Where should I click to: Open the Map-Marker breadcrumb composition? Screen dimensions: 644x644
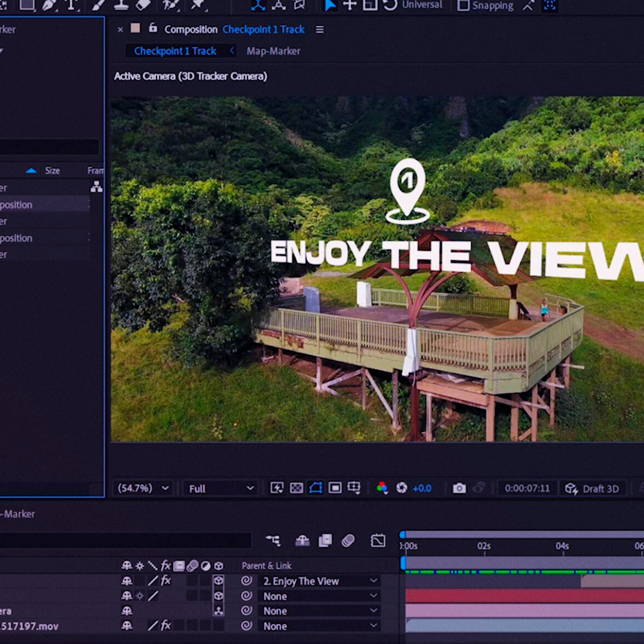(x=273, y=51)
